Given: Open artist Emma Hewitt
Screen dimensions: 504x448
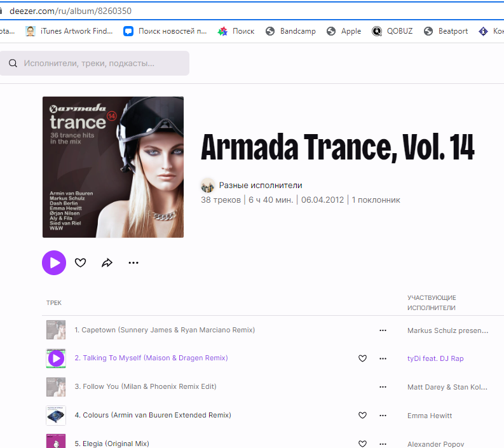Looking at the screenshot, I should pyautogui.click(x=430, y=416).
